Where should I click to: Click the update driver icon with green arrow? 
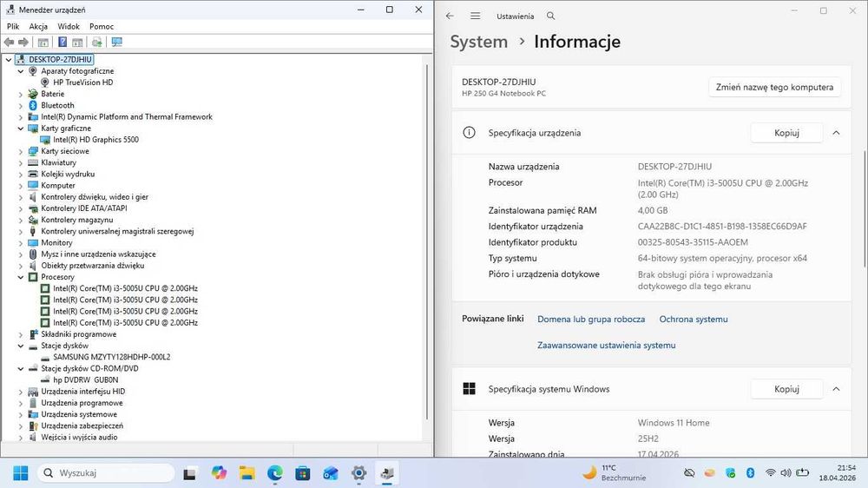pyautogui.click(x=97, y=42)
